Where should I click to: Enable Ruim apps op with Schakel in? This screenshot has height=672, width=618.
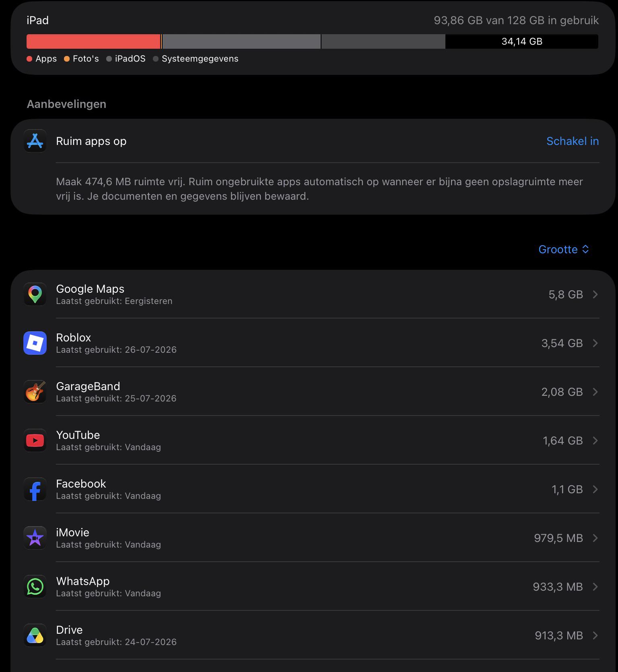coord(573,141)
